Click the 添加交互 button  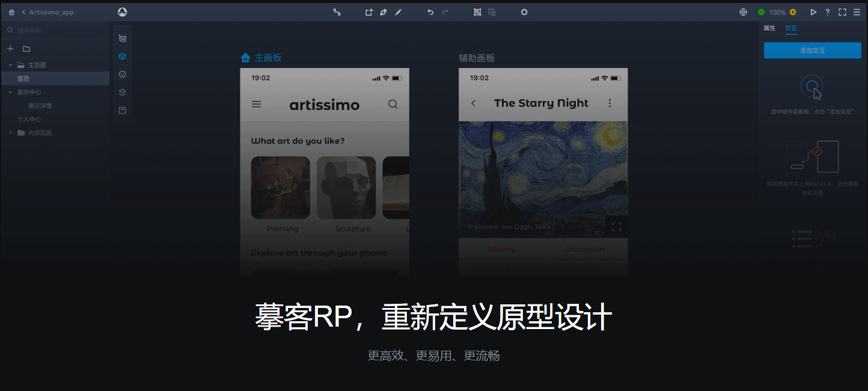pos(813,51)
